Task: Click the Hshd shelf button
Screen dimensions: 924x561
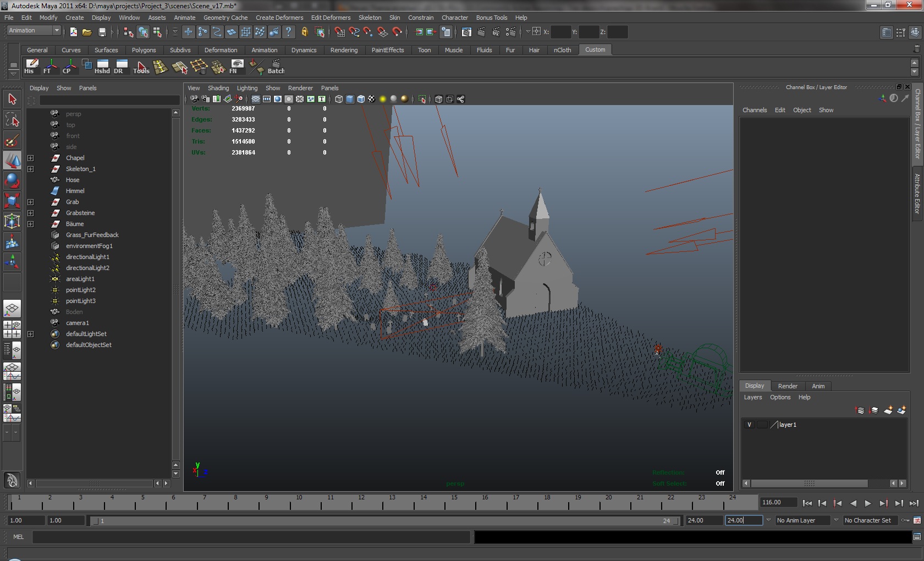Action: click(x=102, y=67)
